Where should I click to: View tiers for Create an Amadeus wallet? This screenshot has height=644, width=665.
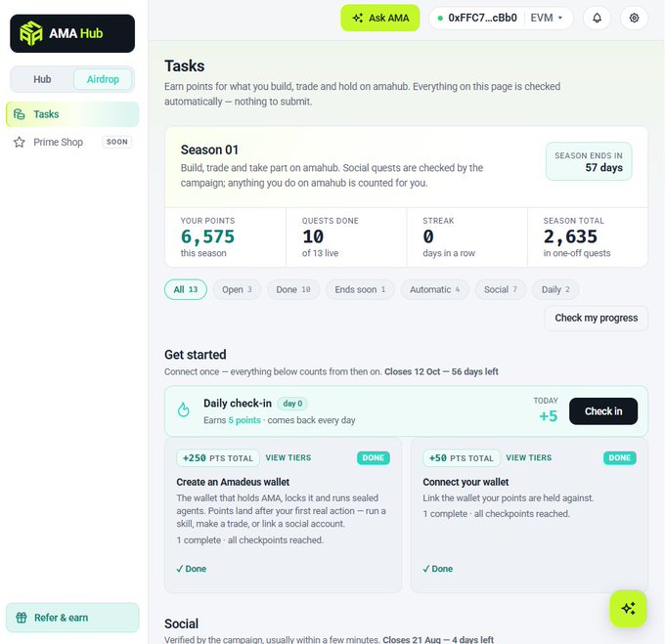[288, 457]
